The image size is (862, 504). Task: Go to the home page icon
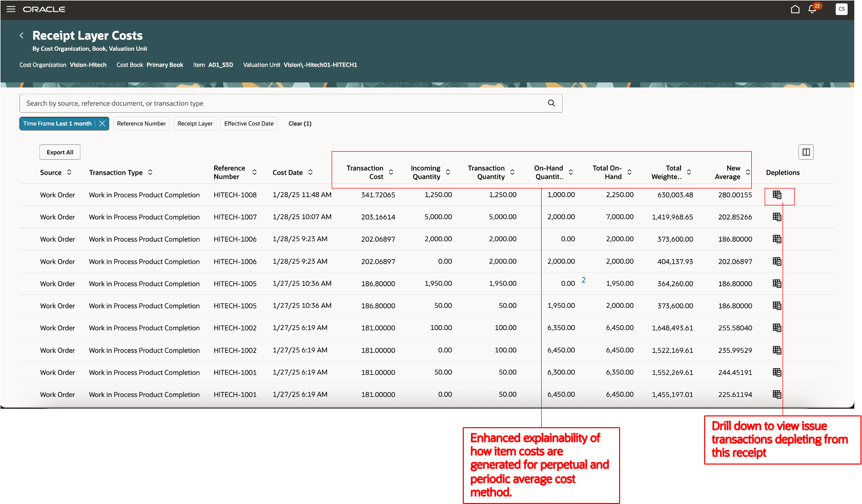pyautogui.click(x=795, y=9)
